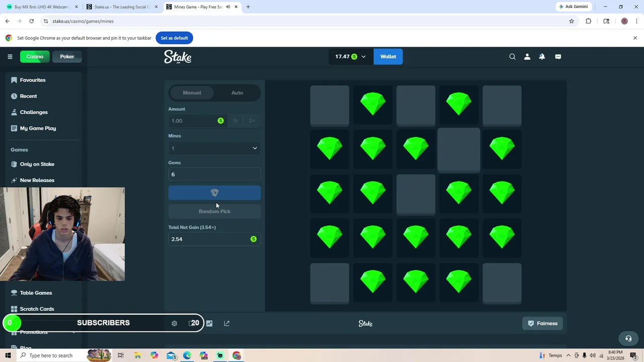Select the Casino section button
This screenshot has height=362, width=644.
[x=35, y=57]
